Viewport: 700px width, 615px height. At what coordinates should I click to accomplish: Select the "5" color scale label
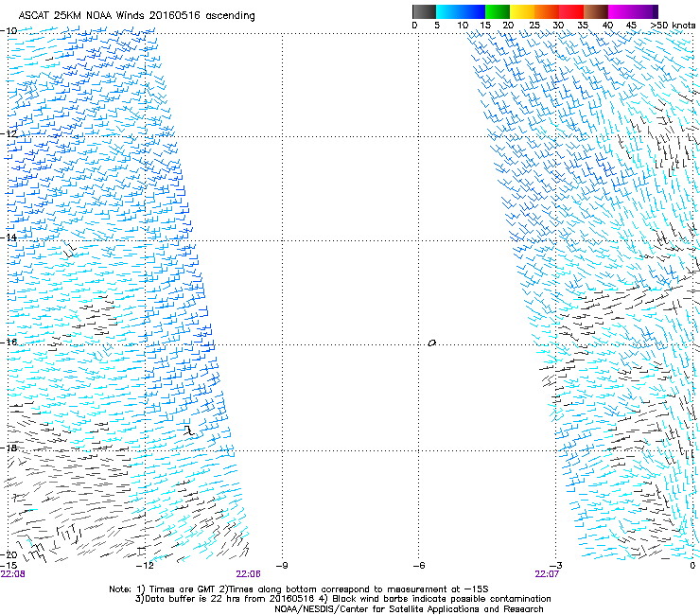(437, 25)
